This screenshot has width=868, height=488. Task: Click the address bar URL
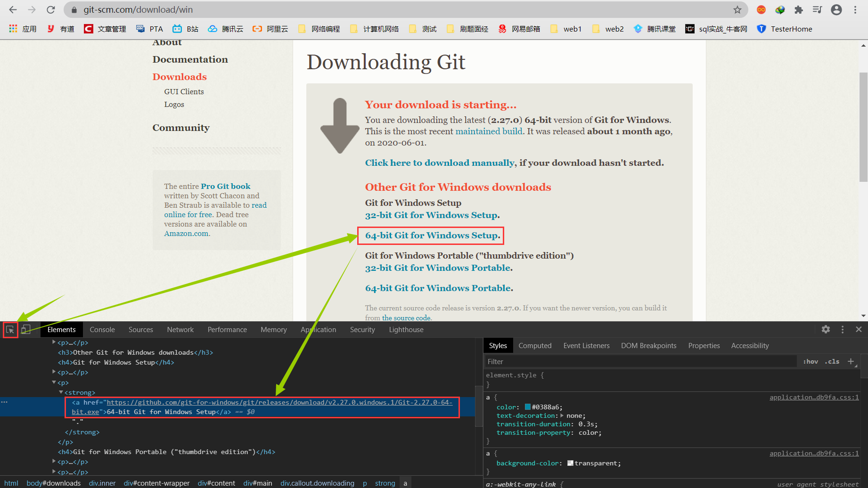point(138,9)
